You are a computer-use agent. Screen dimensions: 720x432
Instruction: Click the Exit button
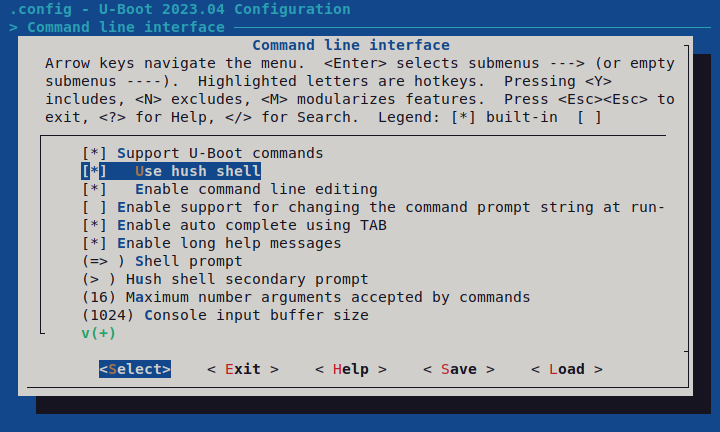243,369
